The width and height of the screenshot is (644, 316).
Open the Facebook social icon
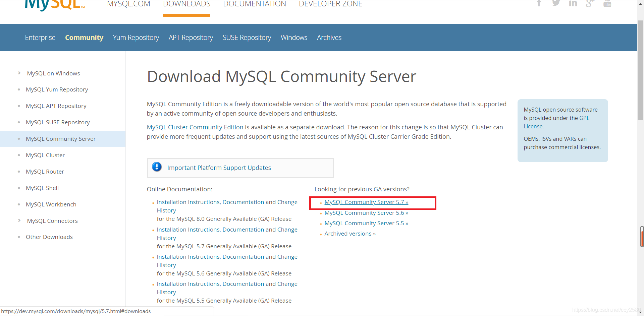tap(539, 3)
